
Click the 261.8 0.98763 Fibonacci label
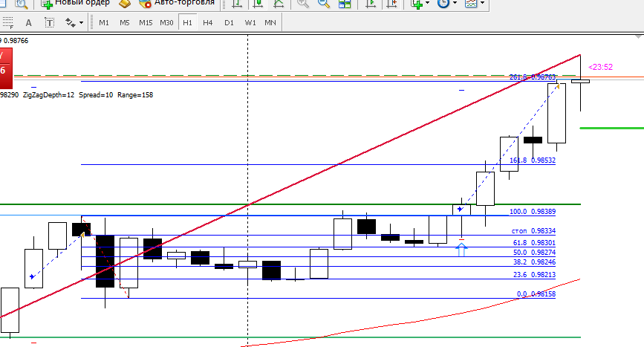pyautogui.click(x=533, y=77)
